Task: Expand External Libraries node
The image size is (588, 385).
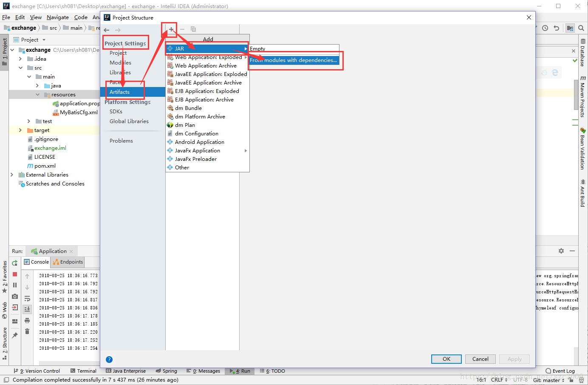Action: pos(12,175)
